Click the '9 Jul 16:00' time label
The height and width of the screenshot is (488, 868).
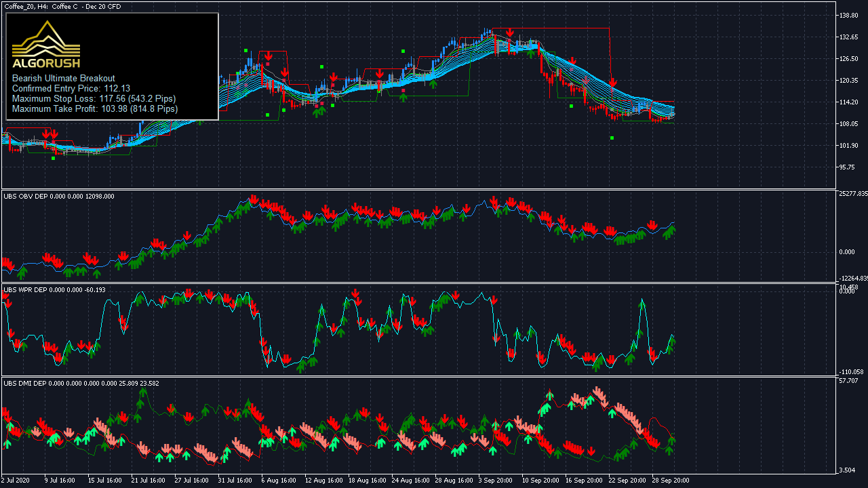click(x=60, y=480)
